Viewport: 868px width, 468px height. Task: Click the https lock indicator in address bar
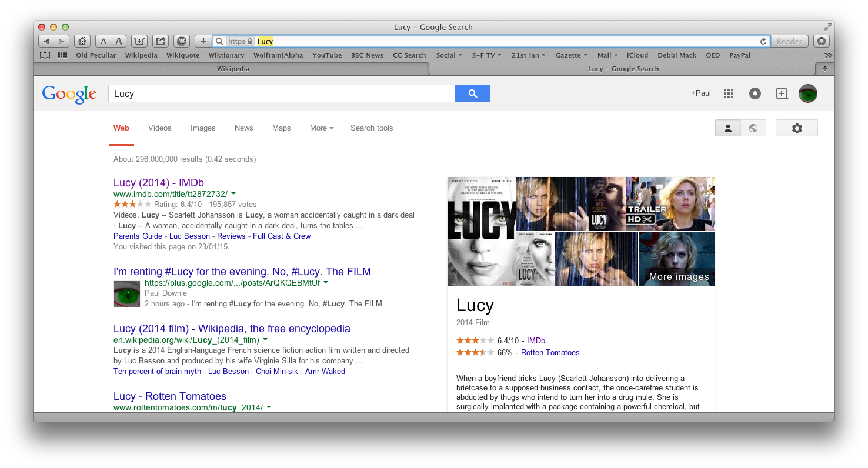coord(241,41)
